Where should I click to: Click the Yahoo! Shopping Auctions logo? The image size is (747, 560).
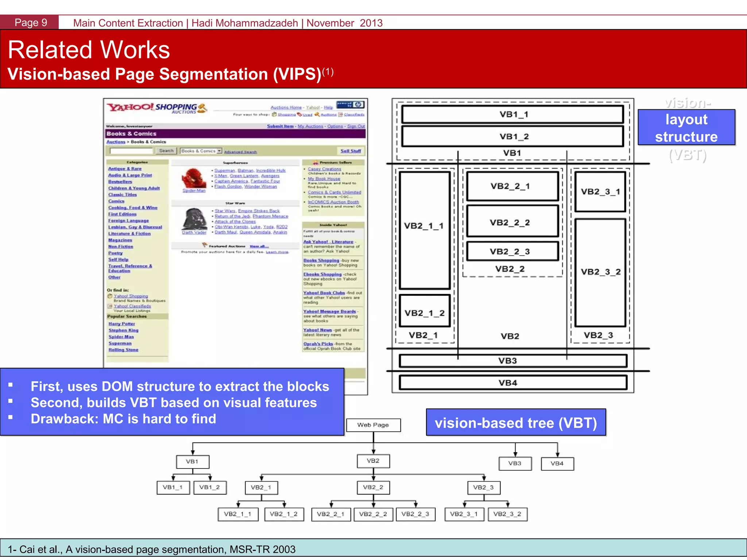point(157,108)
